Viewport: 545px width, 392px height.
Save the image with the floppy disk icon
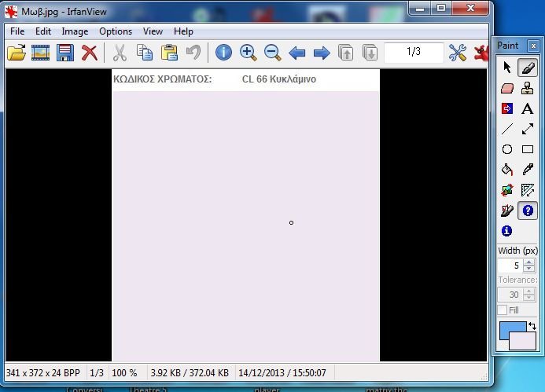(65, 53)
